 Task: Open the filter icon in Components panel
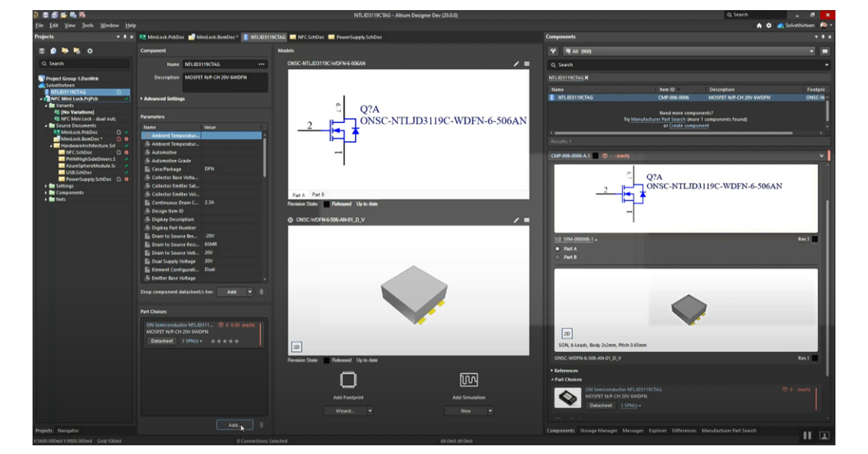[553, 51]
